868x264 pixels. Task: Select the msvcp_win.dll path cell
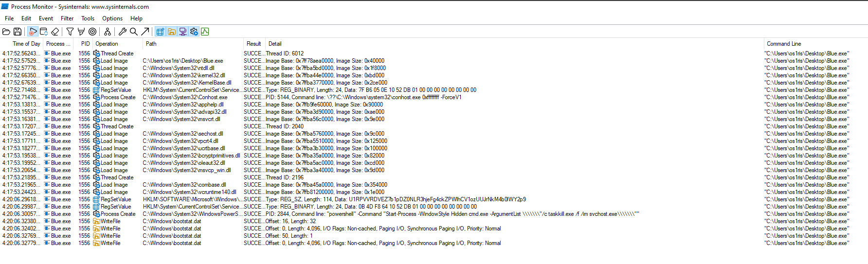coord(187,170)
